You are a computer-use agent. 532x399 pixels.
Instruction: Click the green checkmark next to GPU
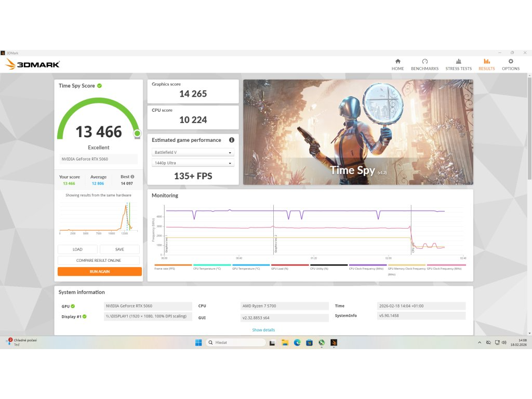[73, 306]
